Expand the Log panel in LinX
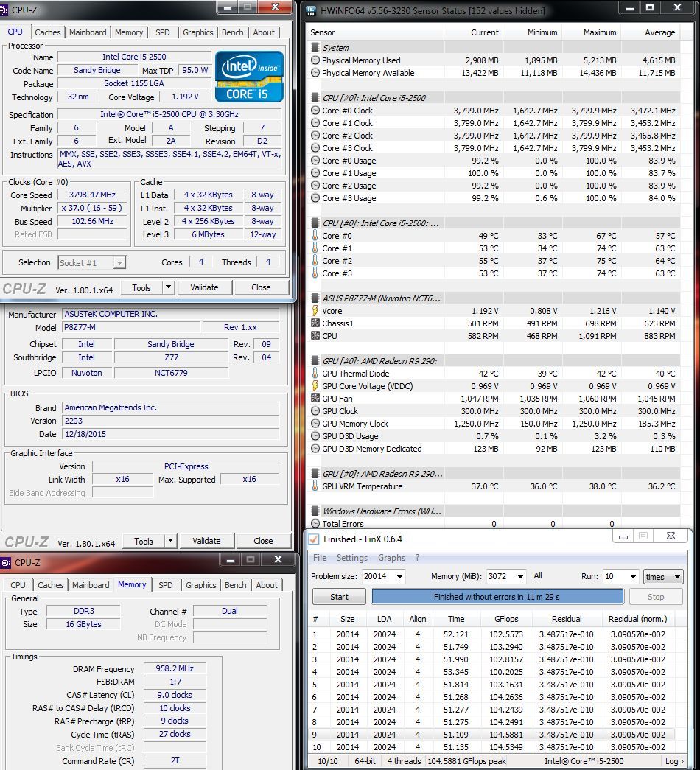Viewport: 700px width, 770px height. (674, 761)
